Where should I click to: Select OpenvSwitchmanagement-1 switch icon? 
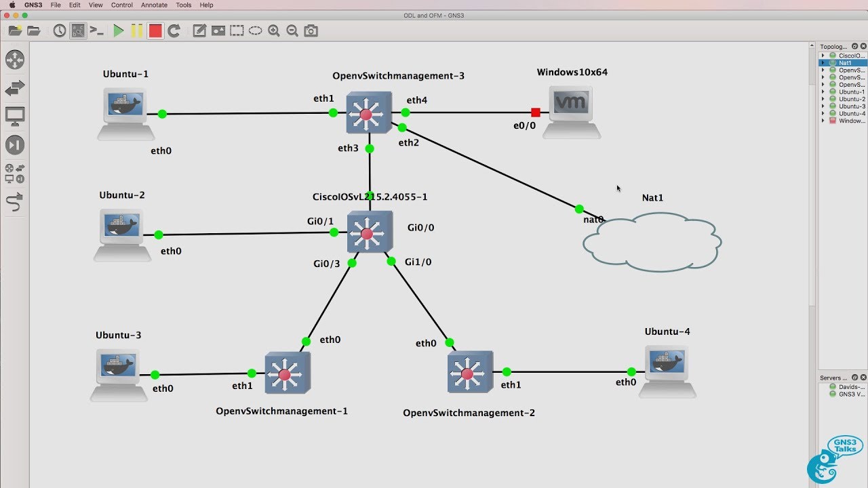288,373
